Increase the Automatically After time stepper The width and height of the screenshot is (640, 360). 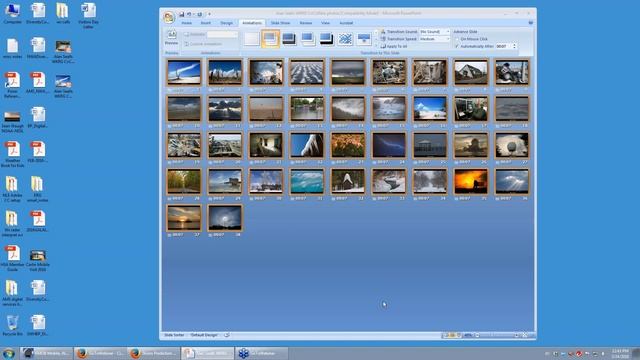(x=514, y=45)
